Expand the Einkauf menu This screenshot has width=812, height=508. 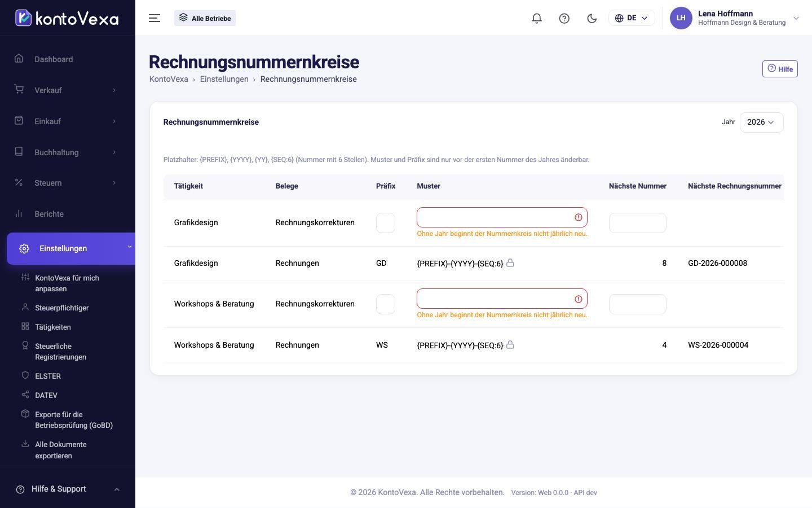[68, 121]
